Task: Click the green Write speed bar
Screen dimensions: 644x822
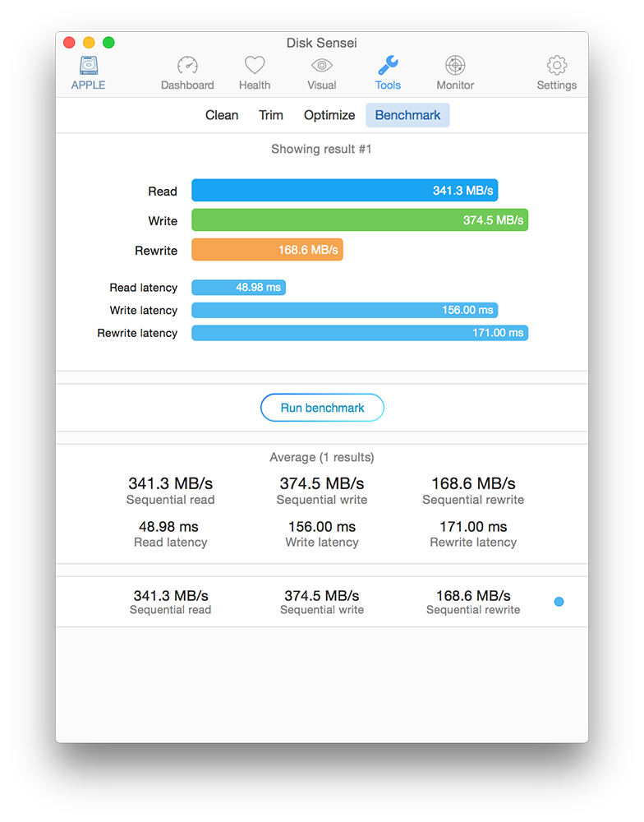Action: coord(360,220)
